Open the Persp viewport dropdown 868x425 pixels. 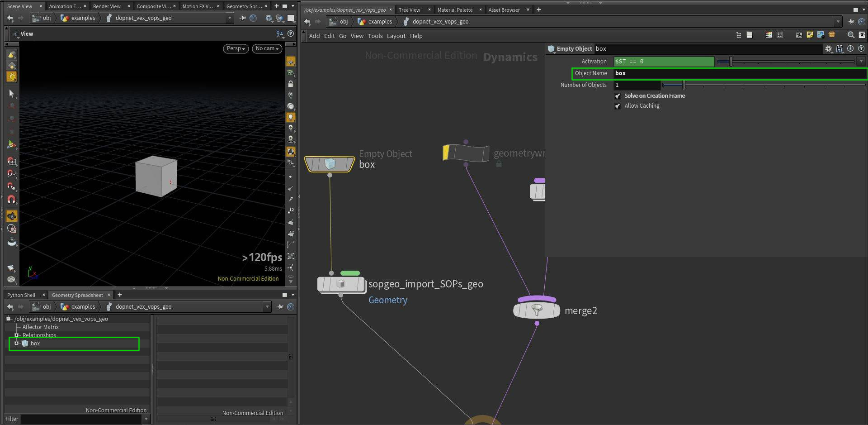point(236,48)
